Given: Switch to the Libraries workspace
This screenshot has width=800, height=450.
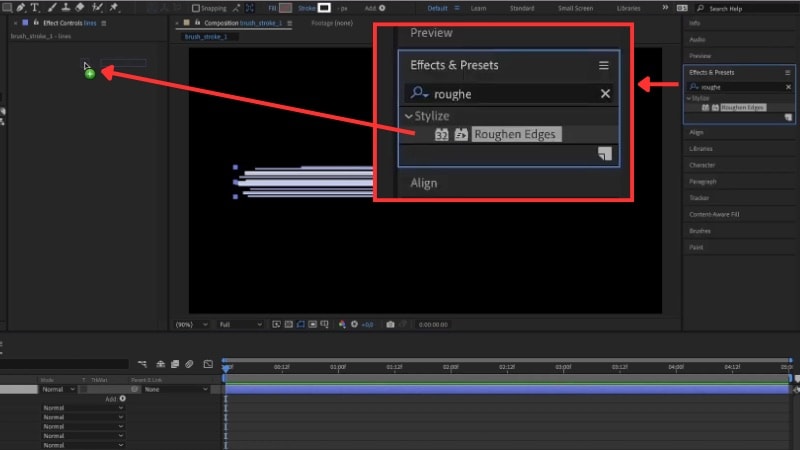Looking at the screenshot, I should pyautogui.click(x=628, y=8).
